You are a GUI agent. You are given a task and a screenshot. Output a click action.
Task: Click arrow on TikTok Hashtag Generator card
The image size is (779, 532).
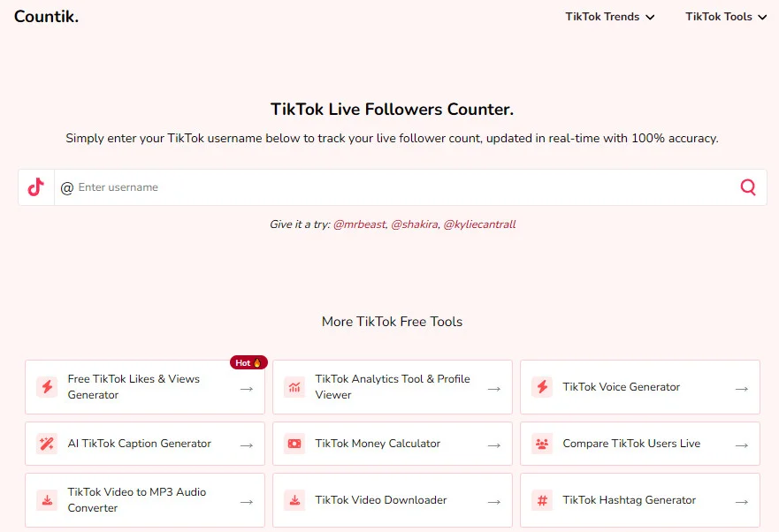pyautogui.click(x=742, y=502)
